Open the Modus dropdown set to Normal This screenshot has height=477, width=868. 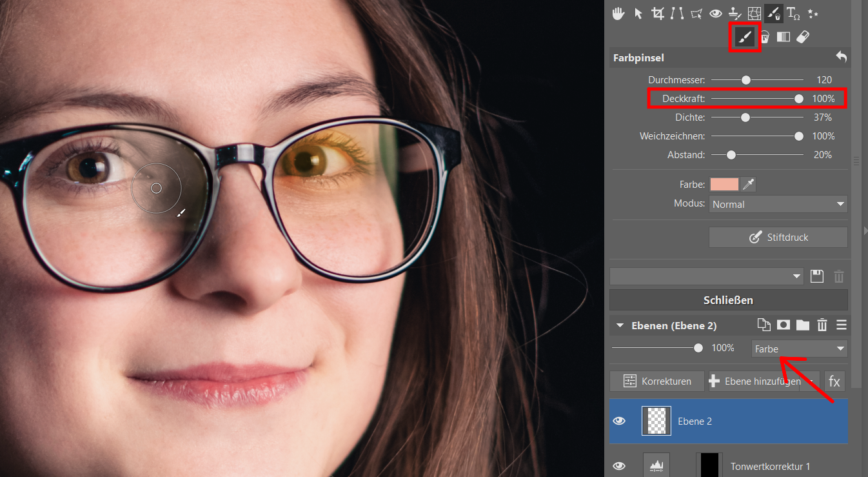click(x=778, y=204)
